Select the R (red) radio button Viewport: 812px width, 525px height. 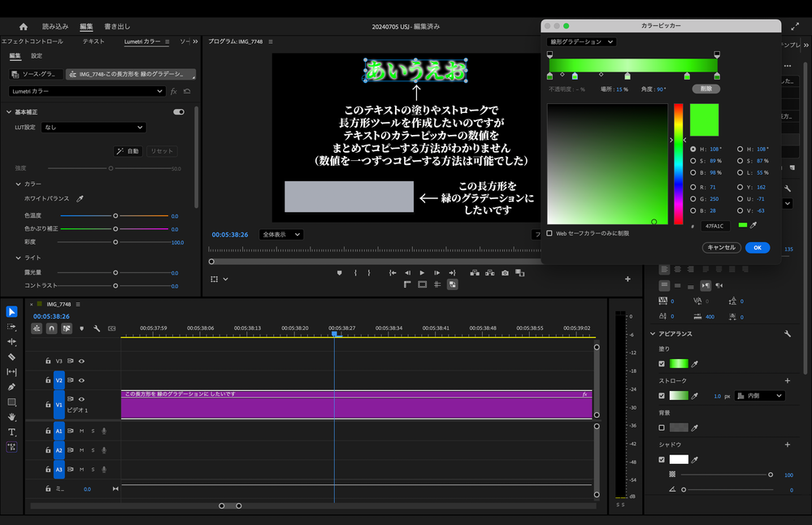693,187
